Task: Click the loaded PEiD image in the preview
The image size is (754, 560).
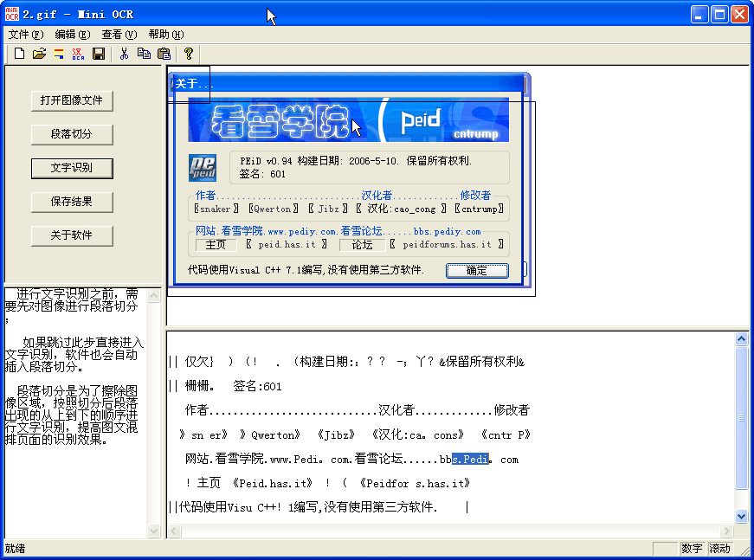Action: coord(349,179)
